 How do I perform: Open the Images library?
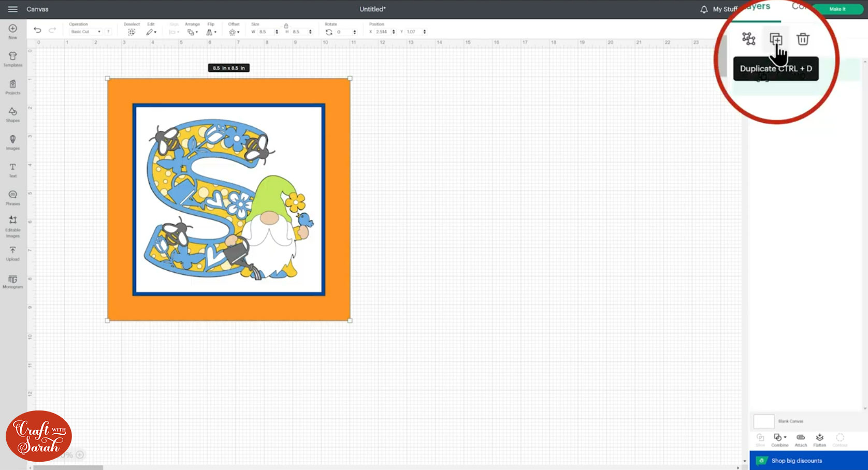tap(13, 142)
